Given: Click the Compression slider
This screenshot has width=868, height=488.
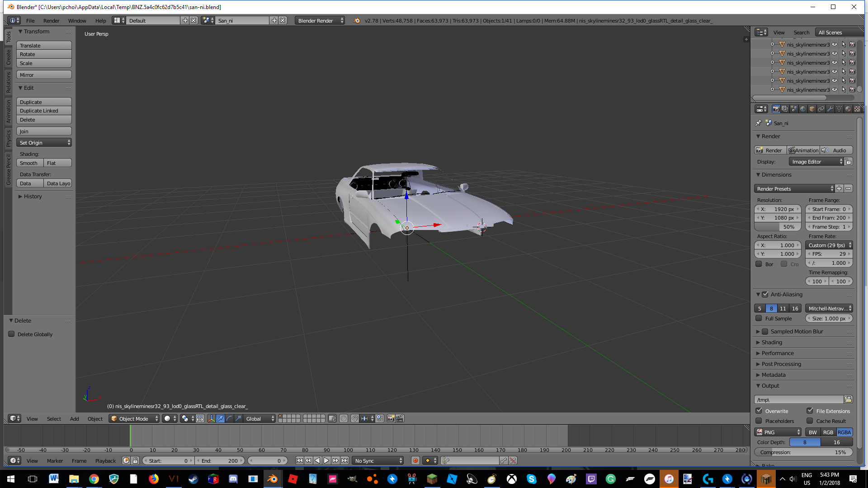Looking at the screenshot, I should pyautogui.click(x=803, y=452).
